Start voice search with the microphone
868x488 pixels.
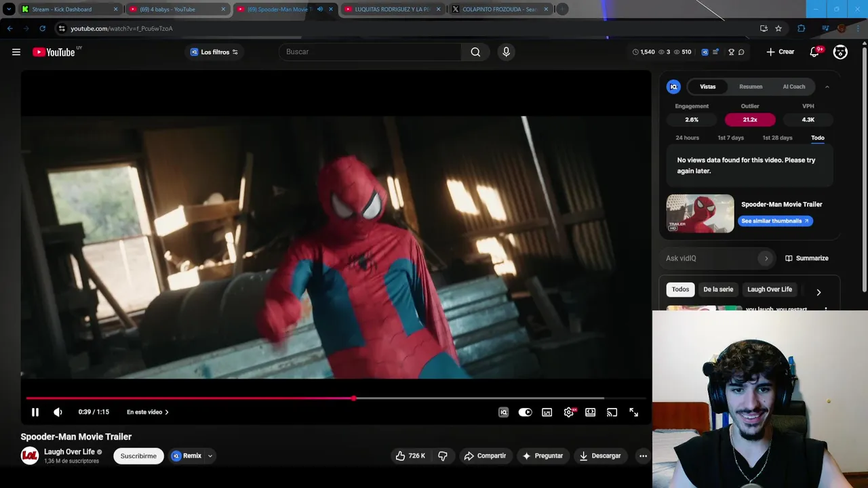506,52
